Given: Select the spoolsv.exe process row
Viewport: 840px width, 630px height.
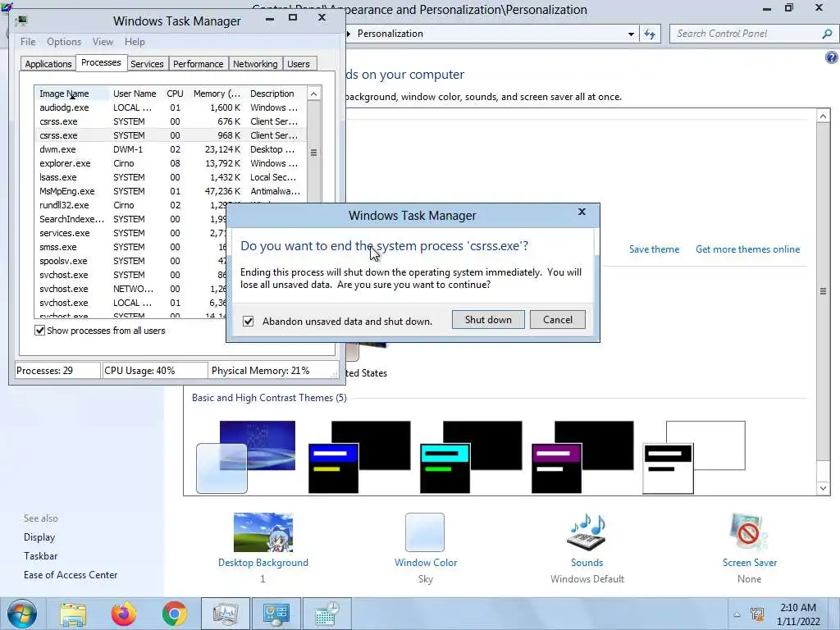Looking at the screenshot, I should coord(131,261).
